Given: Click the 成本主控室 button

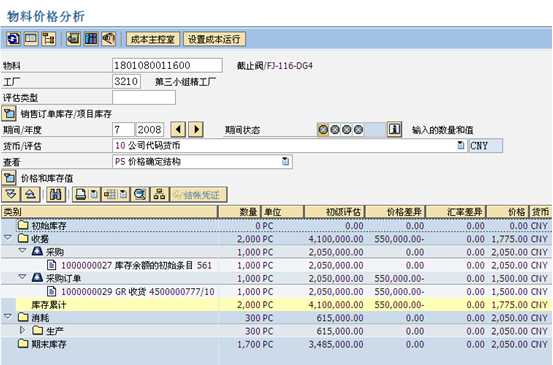Looking at the screenshot, I should coord(153,39).
